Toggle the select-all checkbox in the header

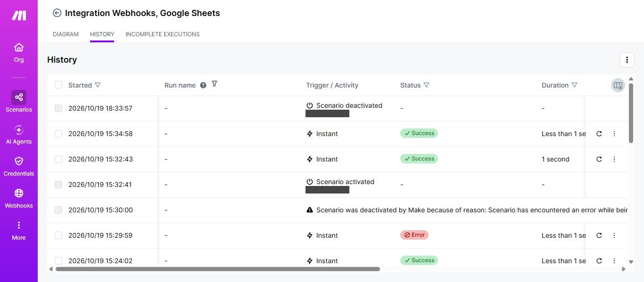pos(58,85)
